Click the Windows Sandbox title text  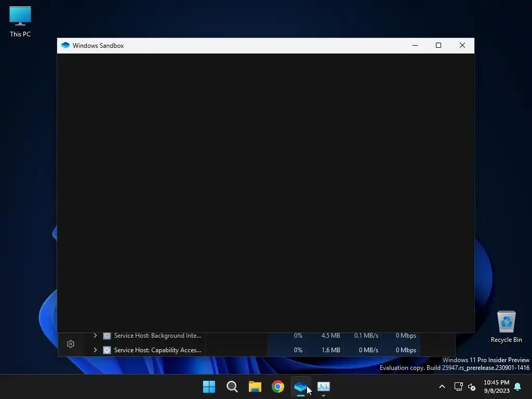(98, 46)
